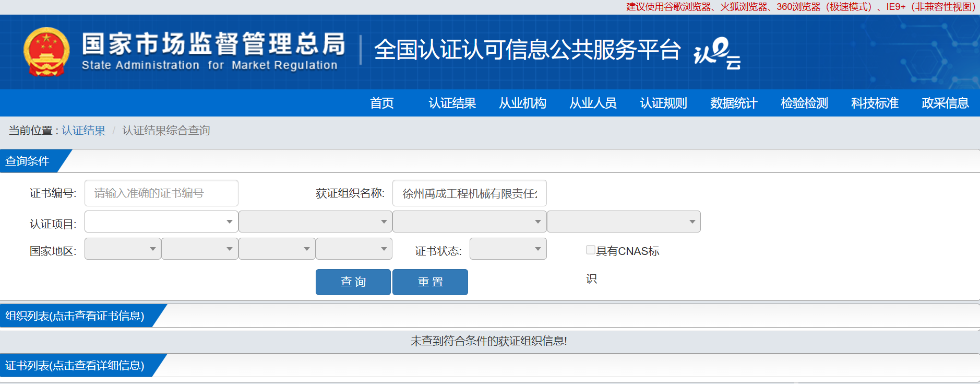980x384 pixels.
Task: Click the 重置 reset button
Action: (430, 282)
